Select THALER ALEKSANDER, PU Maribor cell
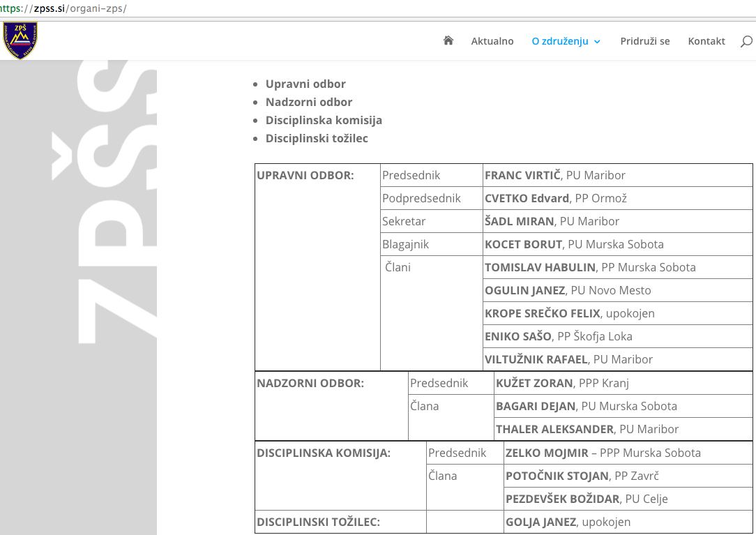Image resolution: width=756 pixels, height=535 pixels. coord(623,429)
